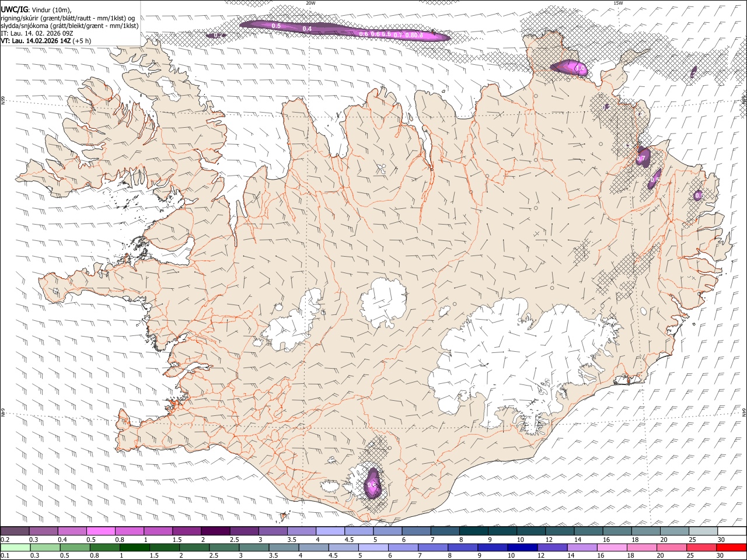
Task: Click the upper legend swatch starting at 0.8
Action: [x=130, y=531]
